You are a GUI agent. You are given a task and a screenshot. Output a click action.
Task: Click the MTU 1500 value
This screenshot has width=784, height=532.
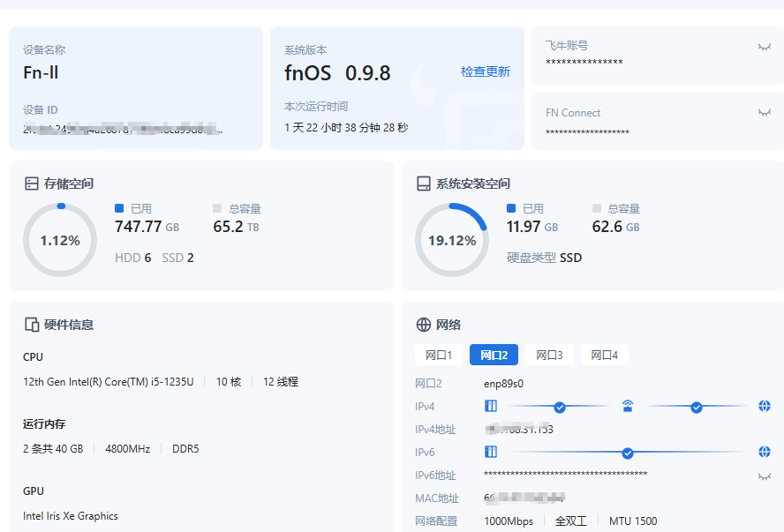tap(633, 521)
